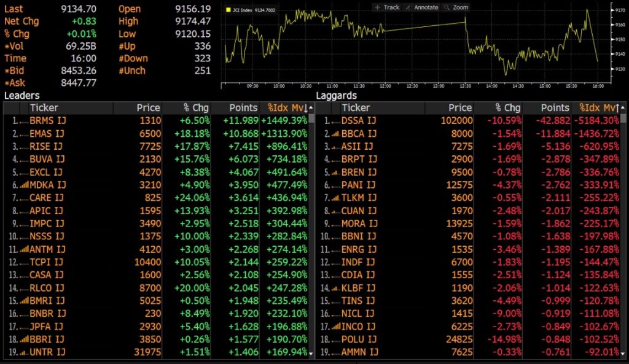
Task: Click the Laggards table % Chg column header
Action: (507, 108)
